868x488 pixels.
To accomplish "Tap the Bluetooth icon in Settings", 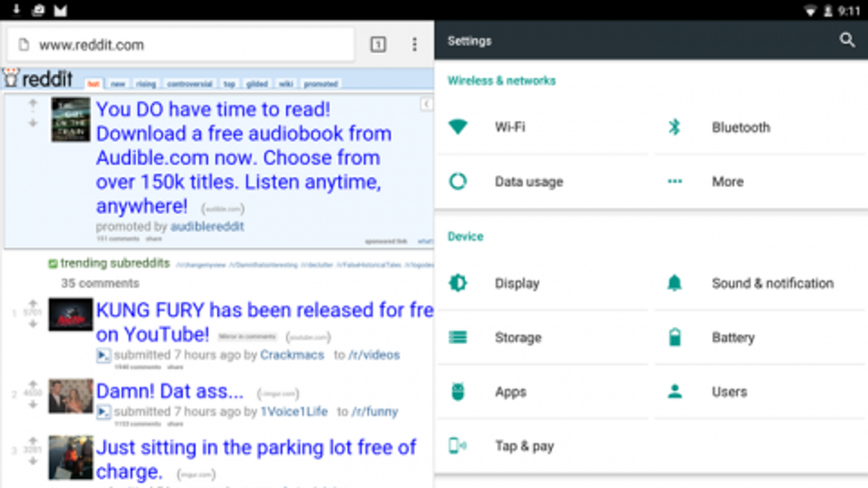I will point(674,127).
